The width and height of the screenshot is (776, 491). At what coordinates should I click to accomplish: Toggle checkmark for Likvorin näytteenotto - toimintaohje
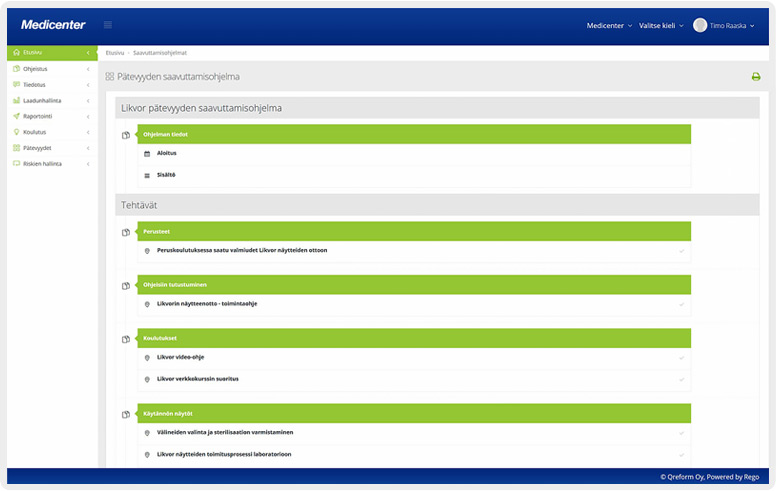click(x=681, y=304)
